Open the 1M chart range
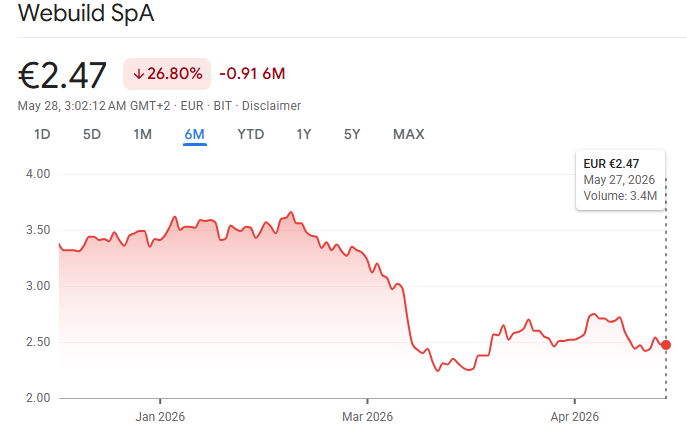The height and width of the screenshot is (435, 687). pyautogui.click(x=142, y=134)
